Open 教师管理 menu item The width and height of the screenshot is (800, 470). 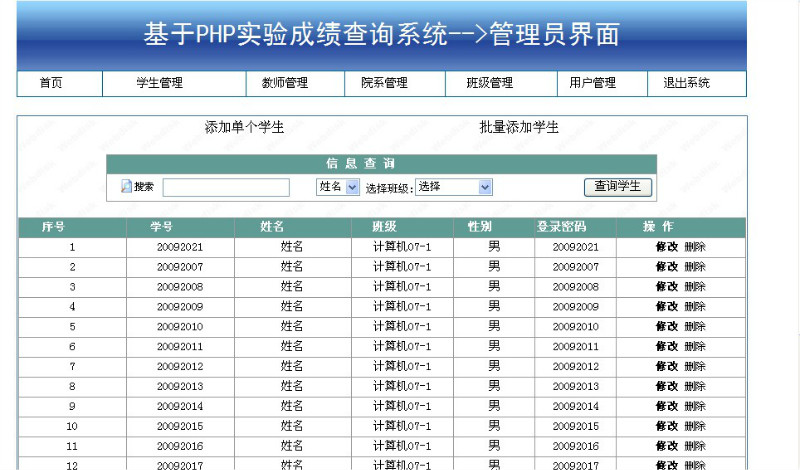point(285,83)
